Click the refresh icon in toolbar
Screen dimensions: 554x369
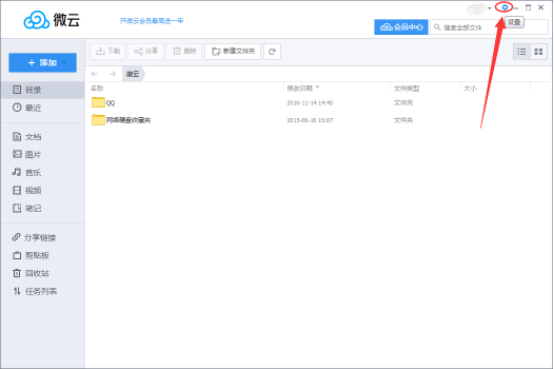[x=272, y=52]
